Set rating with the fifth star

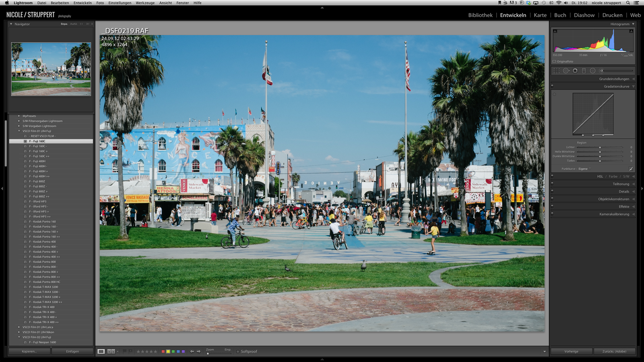(x=156, y=352)
